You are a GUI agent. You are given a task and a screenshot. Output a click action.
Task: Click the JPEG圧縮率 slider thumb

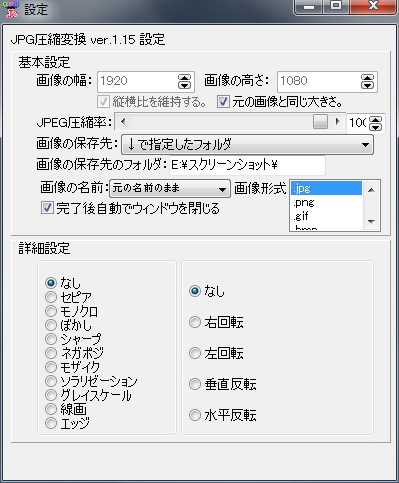pyautogui.click(x=320, y=122)
